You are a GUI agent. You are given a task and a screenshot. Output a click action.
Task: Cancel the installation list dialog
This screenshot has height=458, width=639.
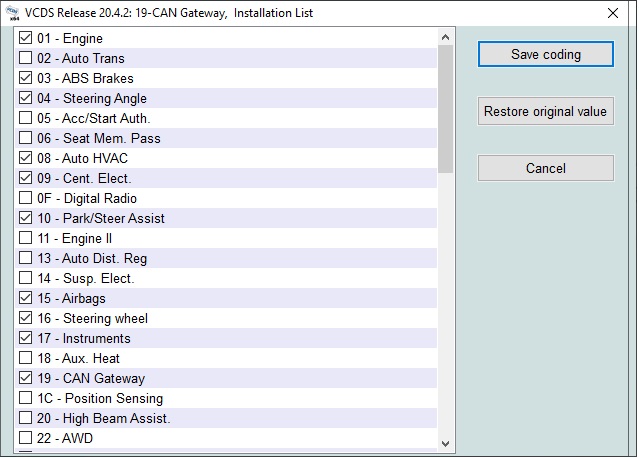(546, 168)
